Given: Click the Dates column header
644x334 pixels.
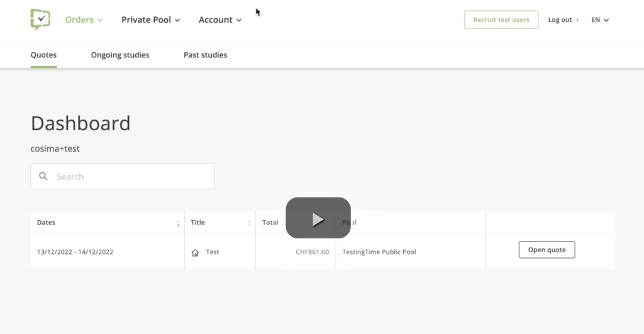Looking at the screenshot, I should 46,222.
